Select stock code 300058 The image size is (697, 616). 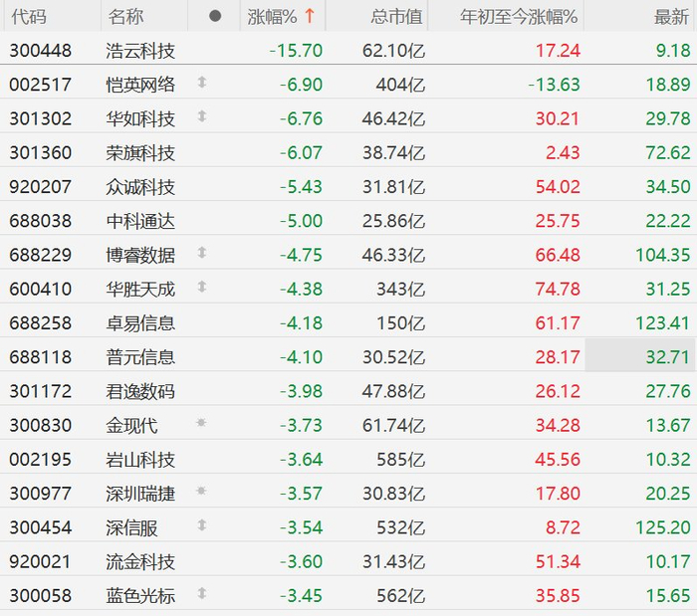pos(41,595)
